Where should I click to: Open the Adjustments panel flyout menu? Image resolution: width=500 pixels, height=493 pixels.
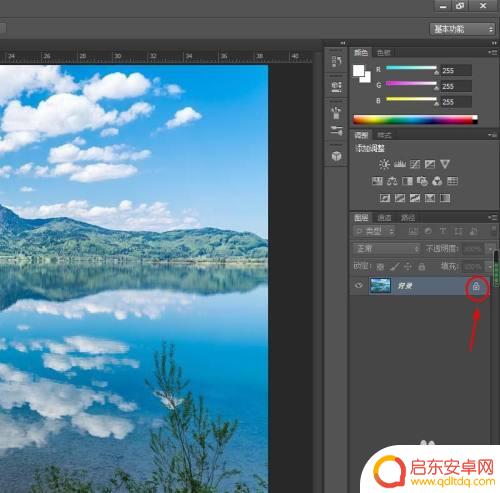click(493, 135)
